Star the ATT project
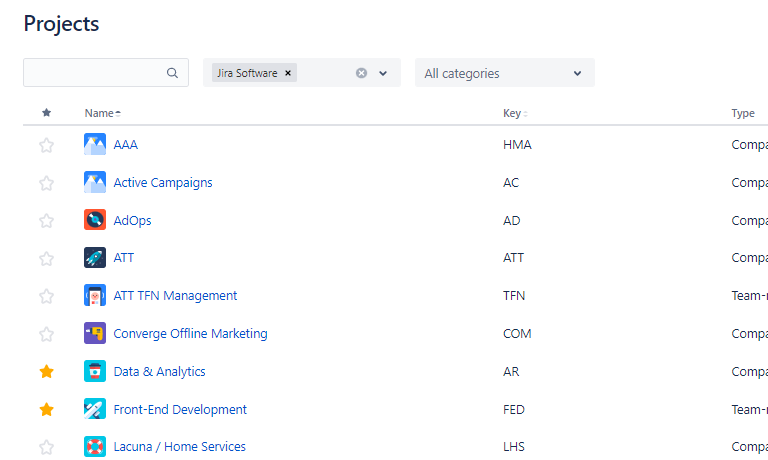768x460 pixels. coord(47,258)
